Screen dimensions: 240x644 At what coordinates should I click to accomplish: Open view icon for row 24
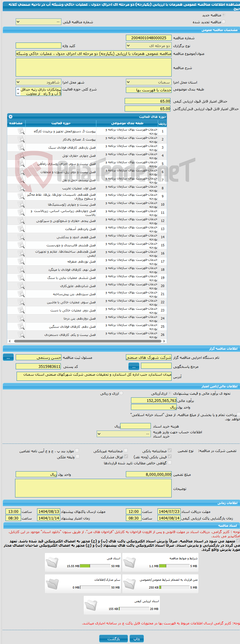(21, 318)
